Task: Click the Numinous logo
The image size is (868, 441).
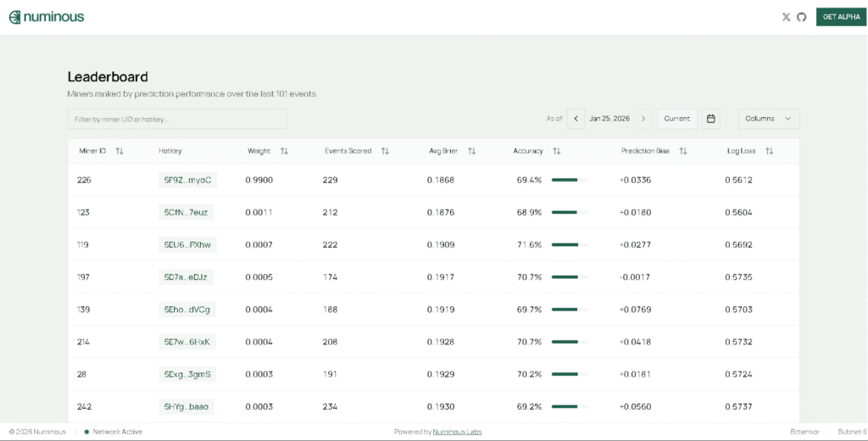Action: tap(47, 17)
